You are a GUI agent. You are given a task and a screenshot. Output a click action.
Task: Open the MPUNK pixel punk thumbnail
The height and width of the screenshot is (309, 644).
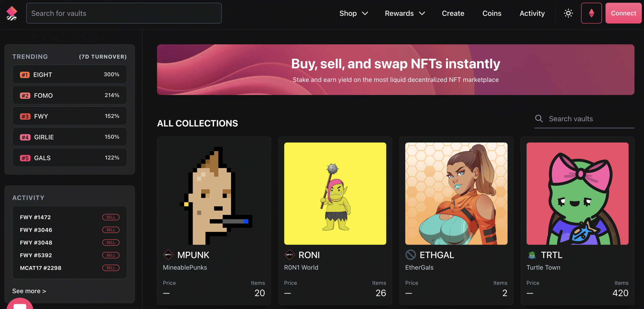[214, 194]
